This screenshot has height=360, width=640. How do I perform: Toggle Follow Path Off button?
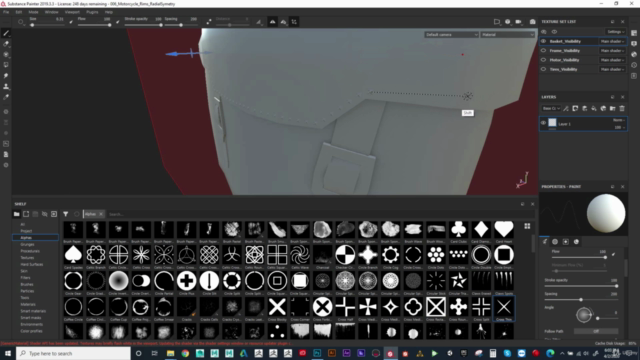coord(596,331)
